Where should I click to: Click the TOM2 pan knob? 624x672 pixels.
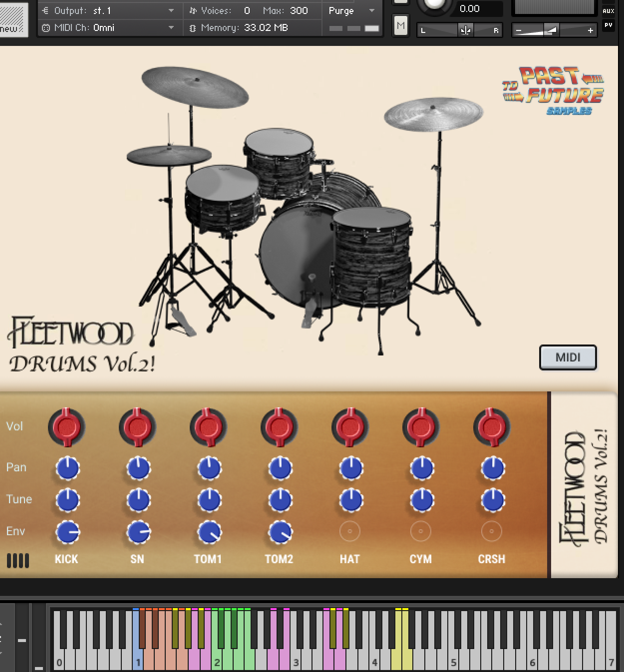(x=280, y=468)
